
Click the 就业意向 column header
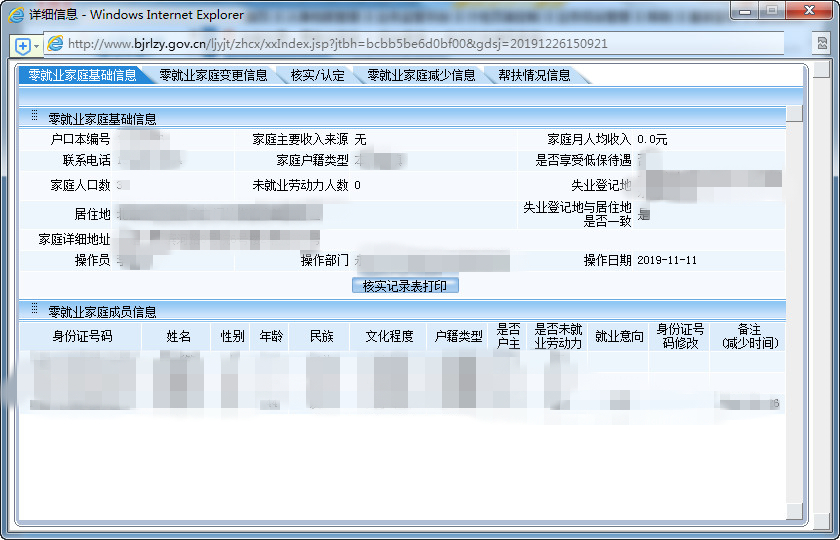tap(619, 336)
